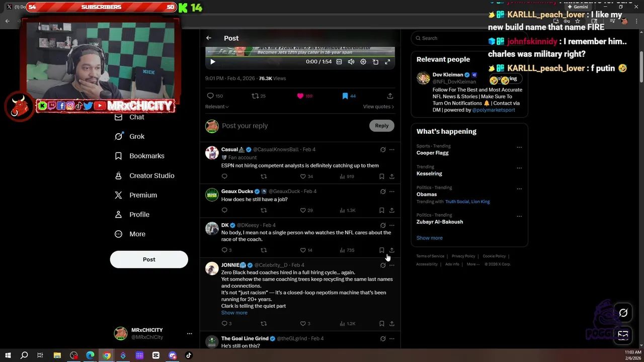Open the Relevant sort dropdown

pyautogui.click(x=217, y=107)
